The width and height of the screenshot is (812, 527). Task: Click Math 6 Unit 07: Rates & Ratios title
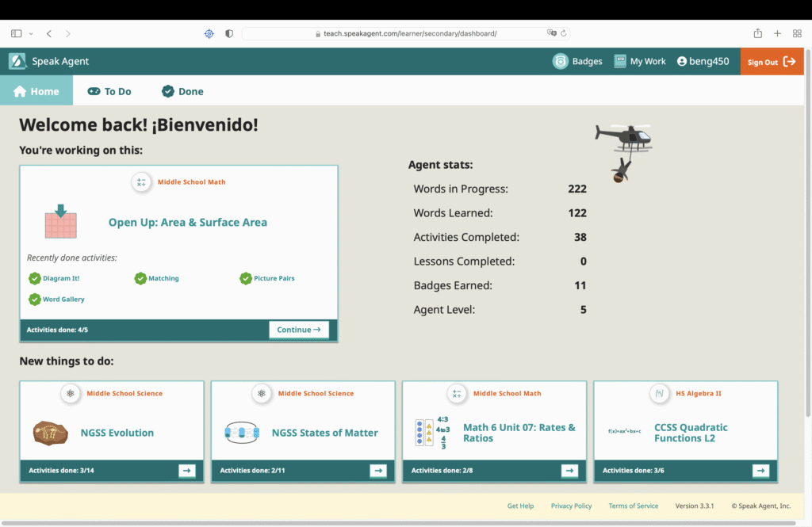pos(519,433)
